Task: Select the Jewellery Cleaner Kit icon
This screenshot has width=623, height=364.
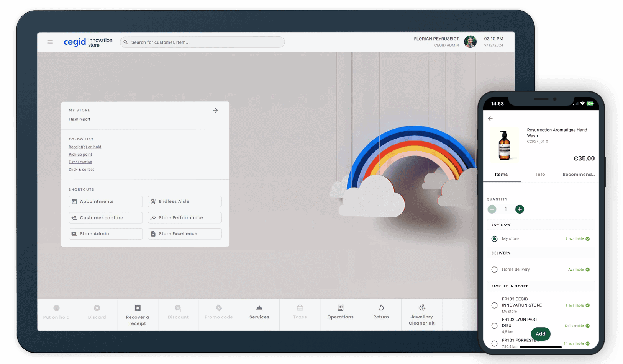Action: coord(421,307)
